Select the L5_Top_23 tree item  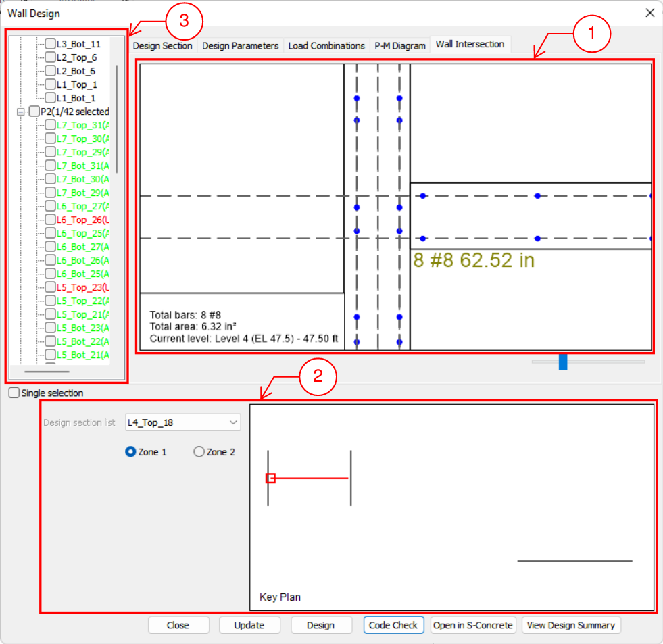tap(82, 287)
